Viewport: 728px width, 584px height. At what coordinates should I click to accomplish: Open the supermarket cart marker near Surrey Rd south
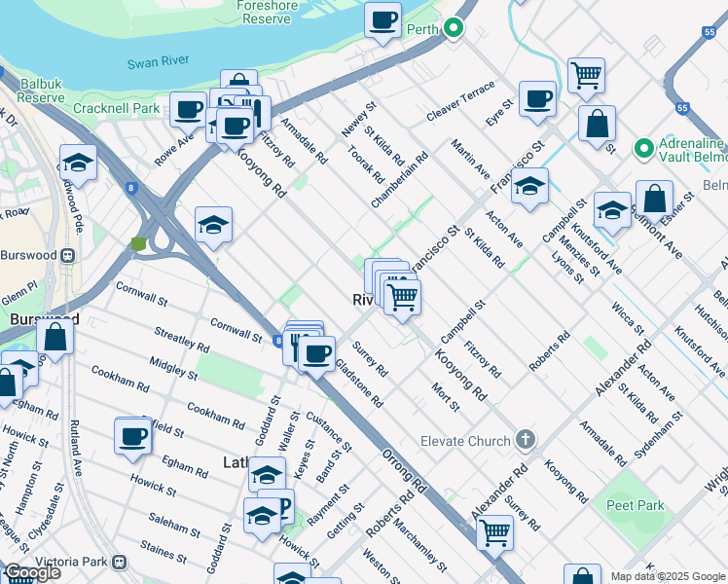(x=495, y=534)
